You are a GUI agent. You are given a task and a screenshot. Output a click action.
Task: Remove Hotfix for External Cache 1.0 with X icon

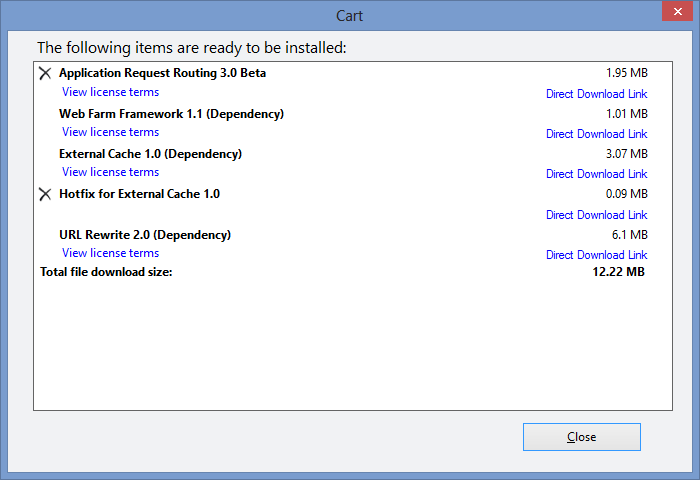click(x=45, y=194)
